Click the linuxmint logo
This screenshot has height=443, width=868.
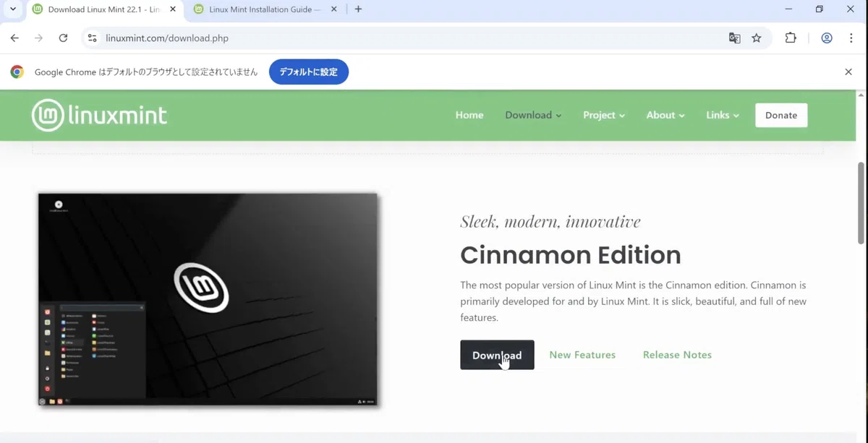point(99,115)
